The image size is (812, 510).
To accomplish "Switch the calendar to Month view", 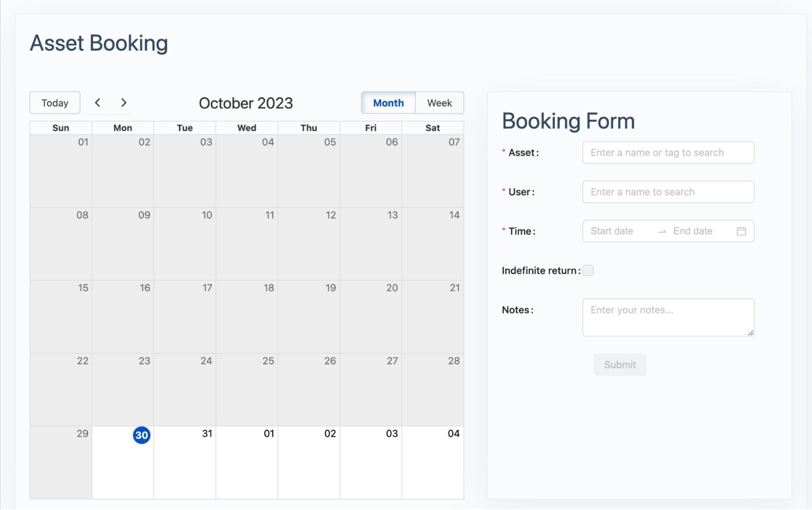I will (388, 103).
